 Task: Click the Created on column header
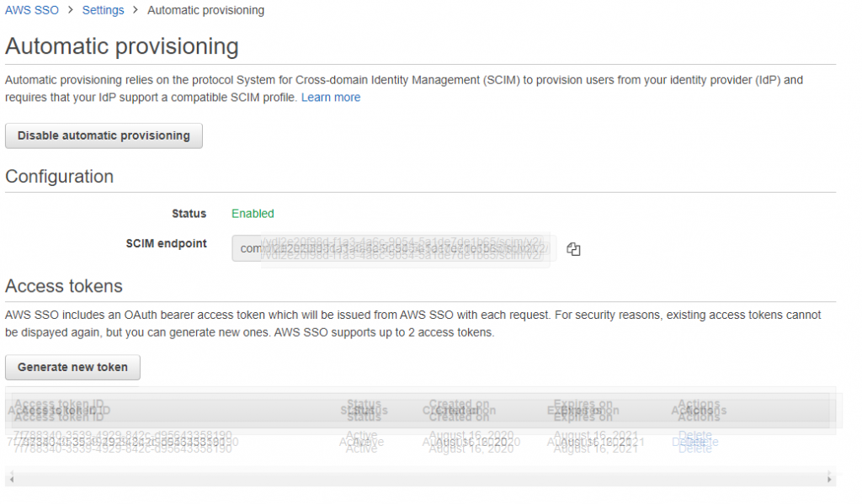coord(459,411)
